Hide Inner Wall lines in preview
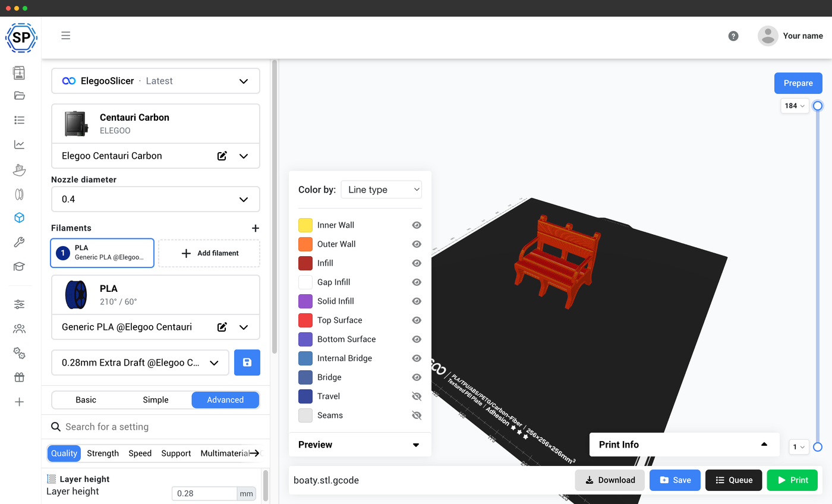The height and width of the screenshot is (504, 832). [417, 225]
